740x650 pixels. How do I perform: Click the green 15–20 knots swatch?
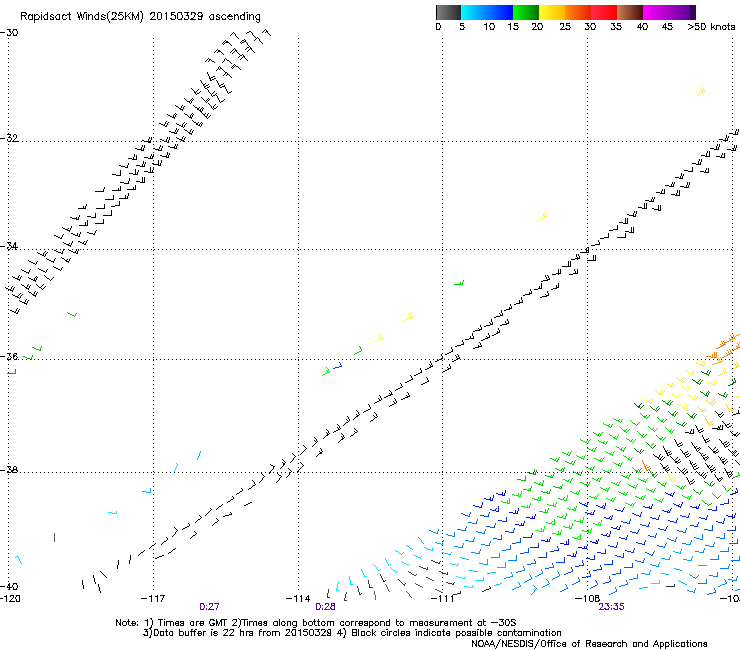coord(526,12)
